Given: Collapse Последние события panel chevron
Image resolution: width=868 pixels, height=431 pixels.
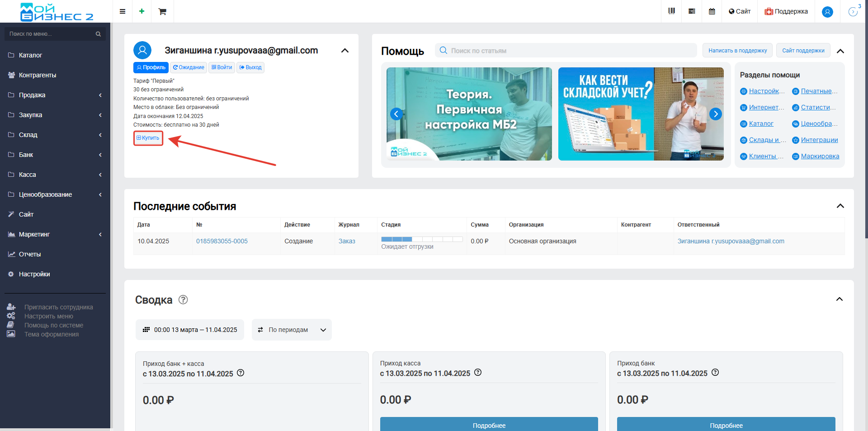Looking at the screenshot, I should point(840,206).
